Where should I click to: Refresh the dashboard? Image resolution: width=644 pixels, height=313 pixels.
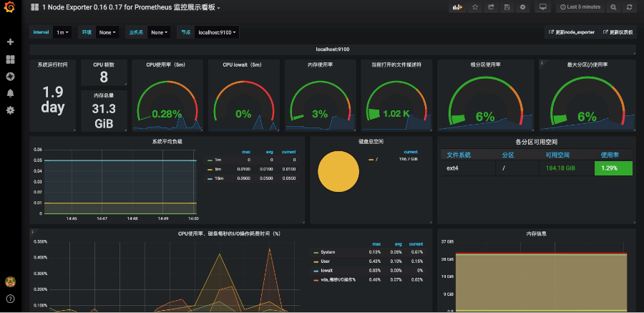(629, 7)
